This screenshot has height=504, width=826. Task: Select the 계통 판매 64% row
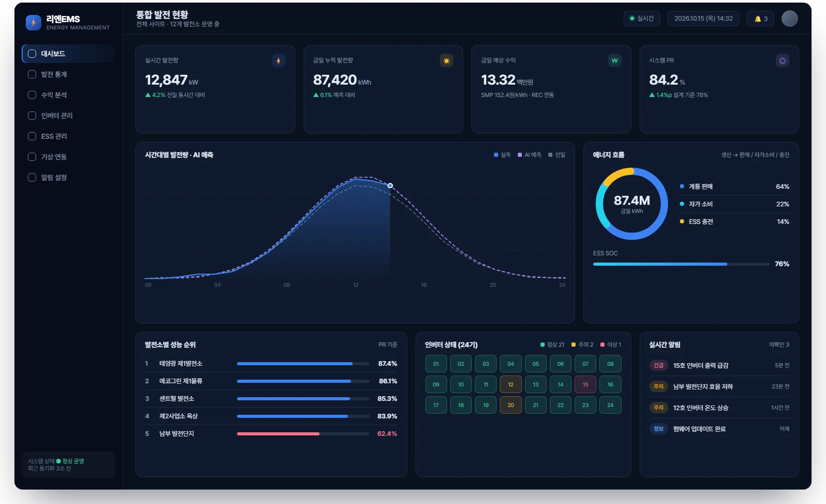click(734, 187)
